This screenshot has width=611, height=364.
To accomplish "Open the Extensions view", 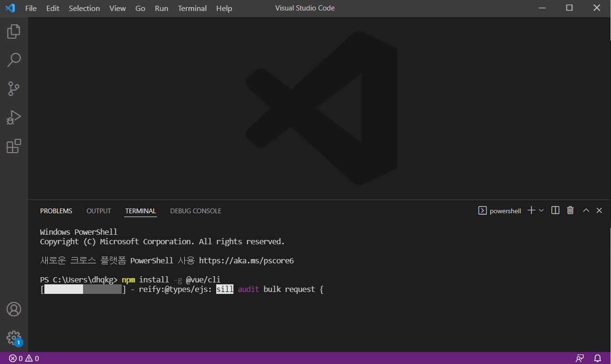I will [14, 146].
